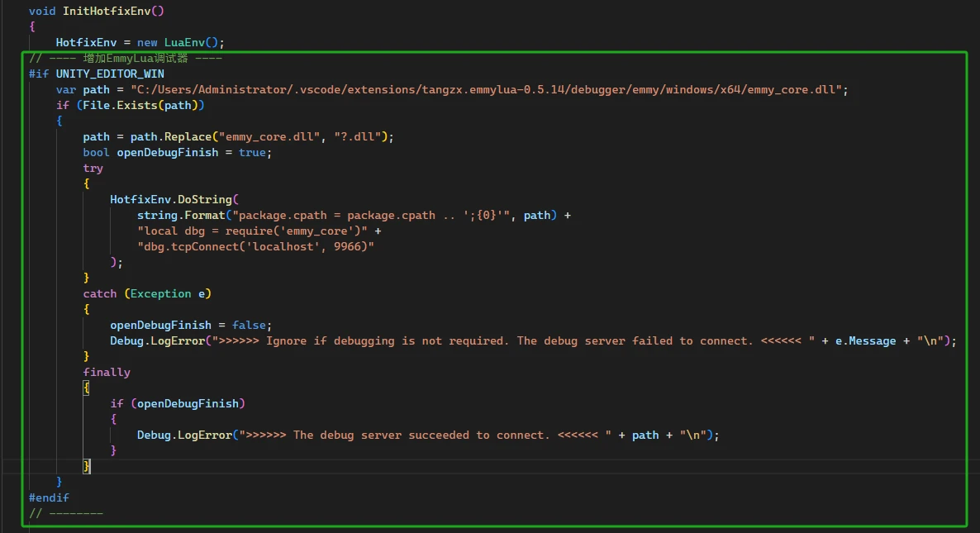Click the openDebugFinish = false assignment
The width and height of the screenshot is (980, 533).
click(x=191, y=325)
